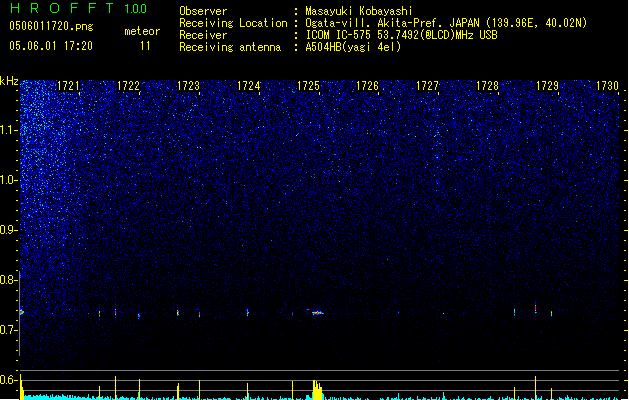This screenshot has height=400, width=629.
Task: Click the 1721 time marker
Action: [x=68, y=86]
